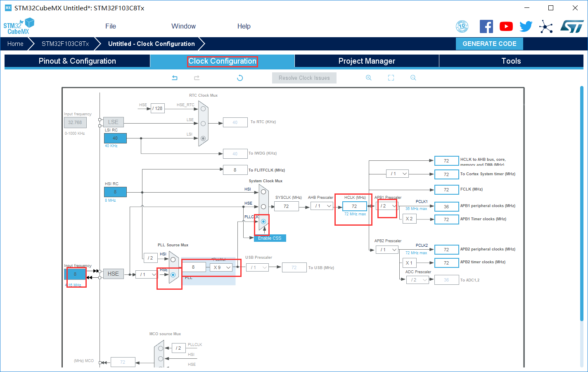This screenshot has width=588, height=372.
Task: Click the HSE oscillator block
Action: [x=113, y=274]
